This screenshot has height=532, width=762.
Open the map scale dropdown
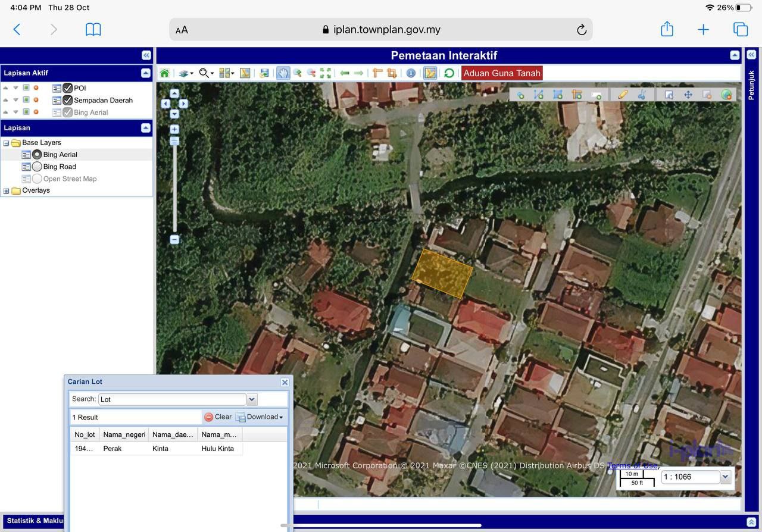click(x=725, y=477)
